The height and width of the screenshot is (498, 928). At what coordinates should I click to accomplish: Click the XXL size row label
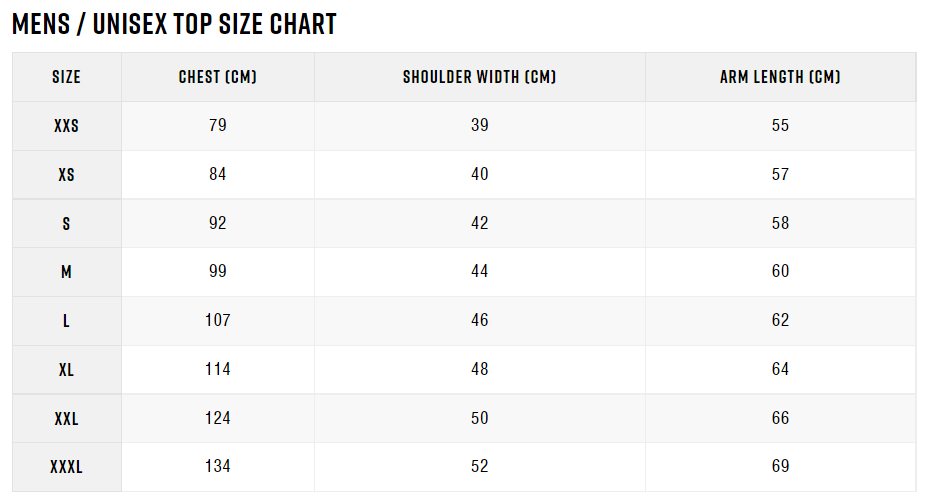point(66,419)
